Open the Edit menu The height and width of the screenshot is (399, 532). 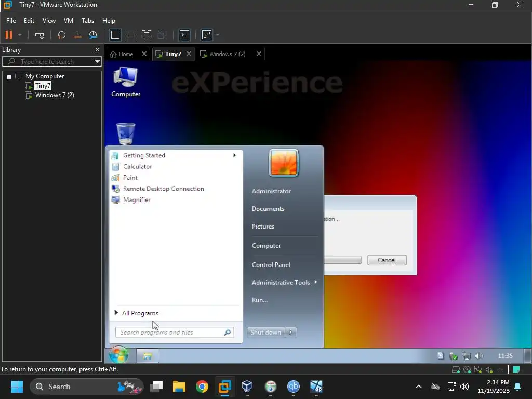pos(29,21)
